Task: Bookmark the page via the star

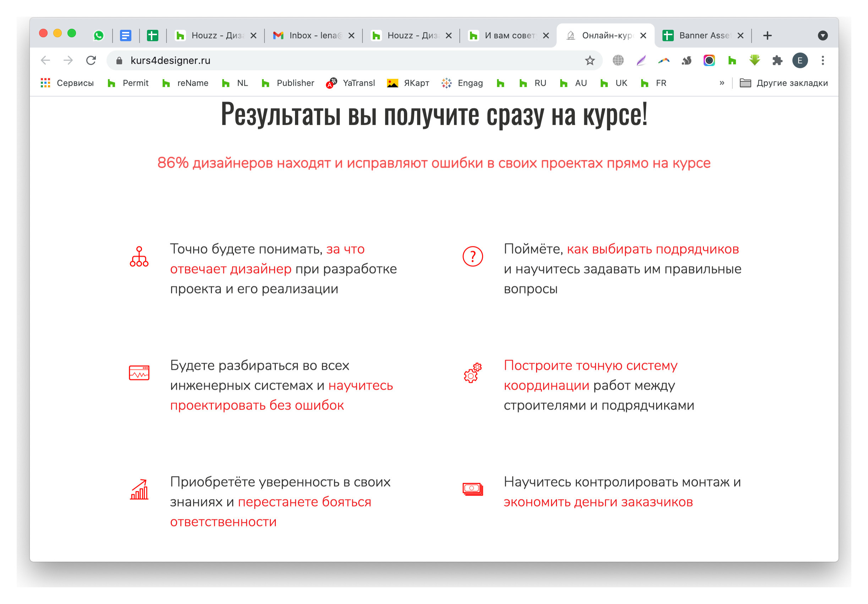Action: click(589, 60)
